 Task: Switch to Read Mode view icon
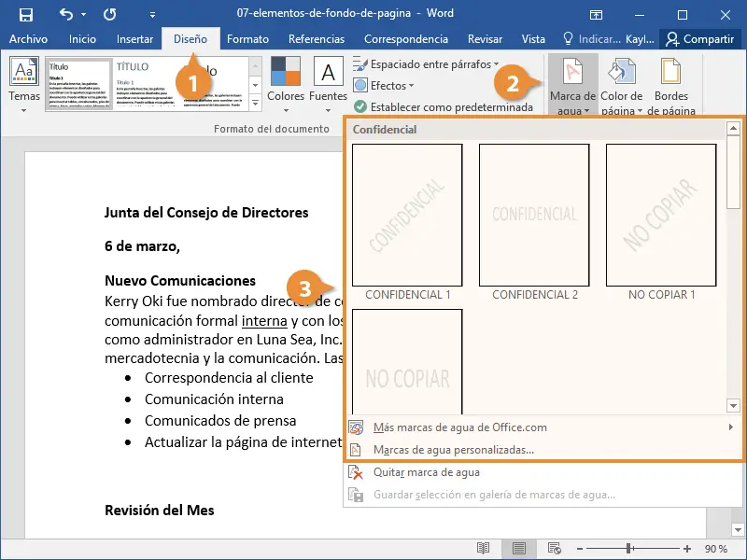click(483, 549)
